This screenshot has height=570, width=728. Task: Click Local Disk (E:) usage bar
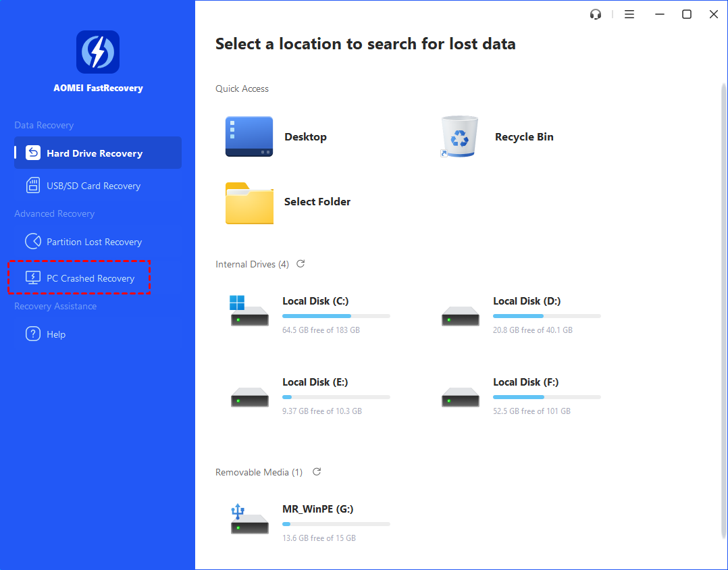pos(336,397)
